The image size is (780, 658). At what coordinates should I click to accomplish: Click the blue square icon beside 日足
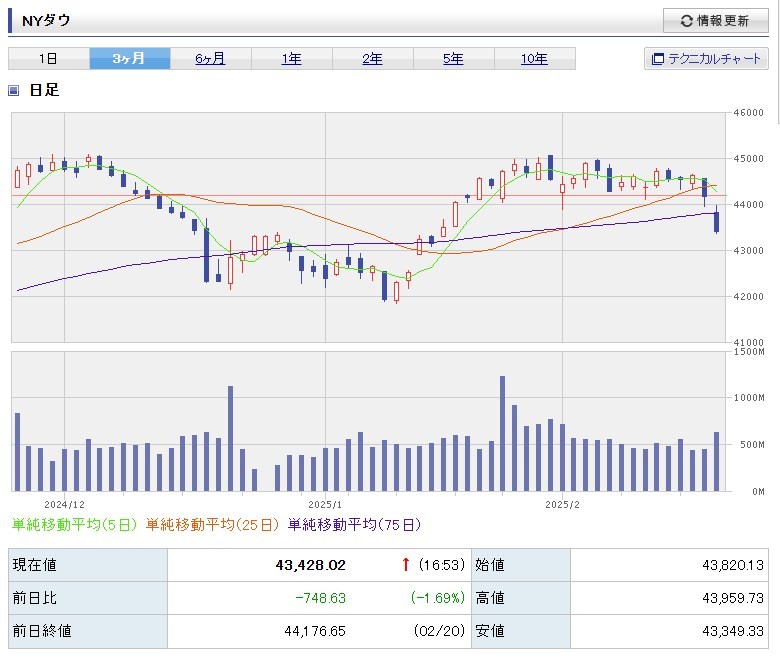[14, 91]
